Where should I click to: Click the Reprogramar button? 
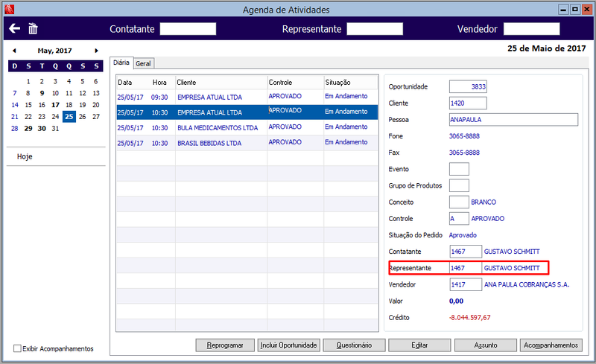coord(225,345)
